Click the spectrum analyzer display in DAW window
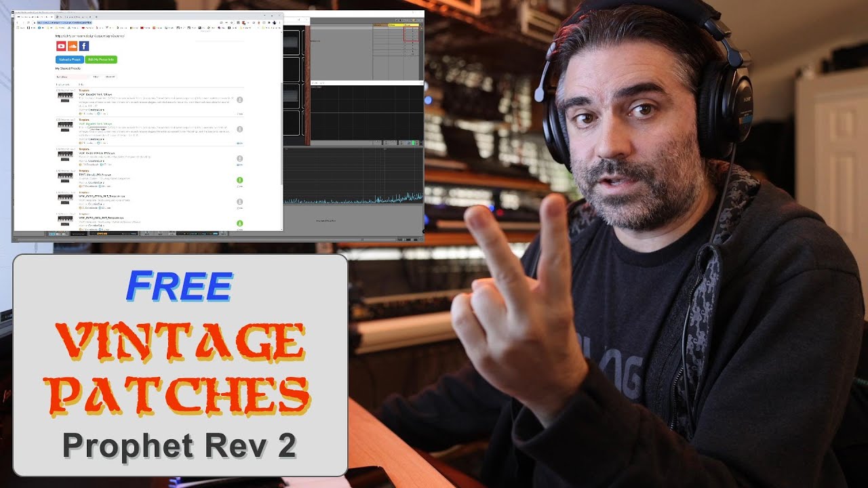The width and height of the screenshot is (868, 488). (x=353, y=175)
